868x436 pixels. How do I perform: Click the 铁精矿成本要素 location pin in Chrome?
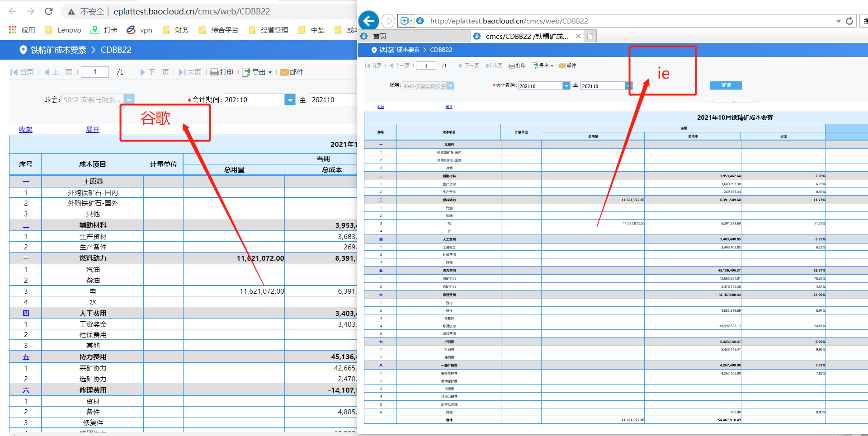pos(23,50)
